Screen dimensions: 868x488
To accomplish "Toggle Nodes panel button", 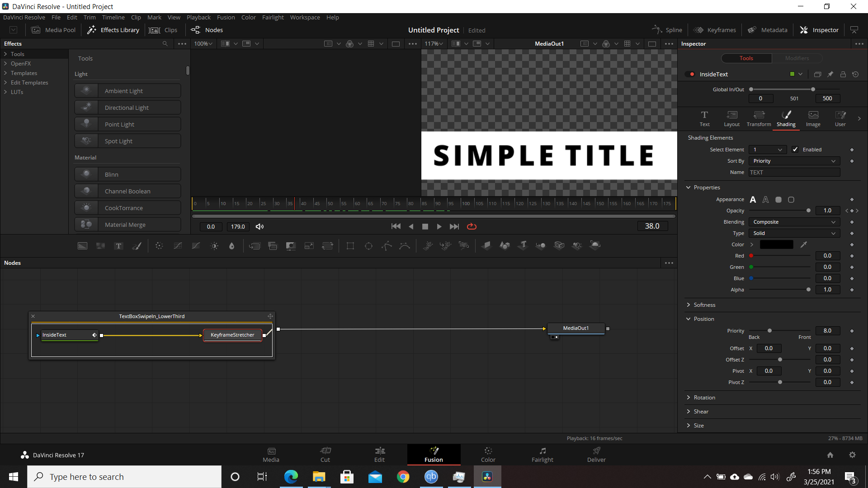I will (x=207, y=30).
